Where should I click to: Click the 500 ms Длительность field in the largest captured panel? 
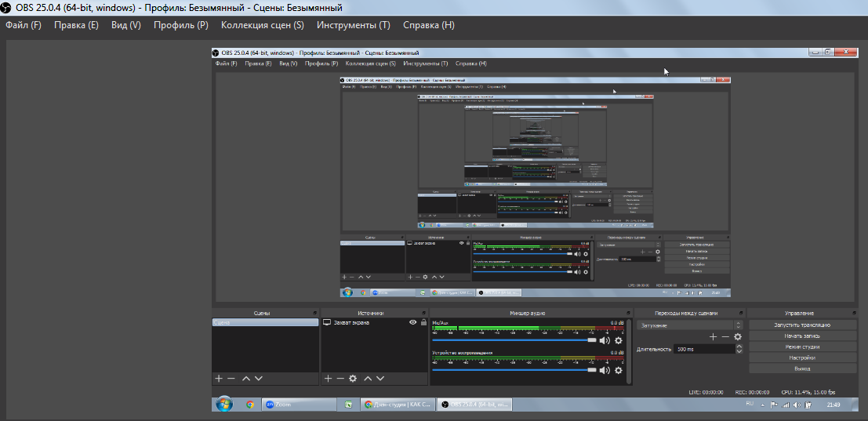(705, 350)
